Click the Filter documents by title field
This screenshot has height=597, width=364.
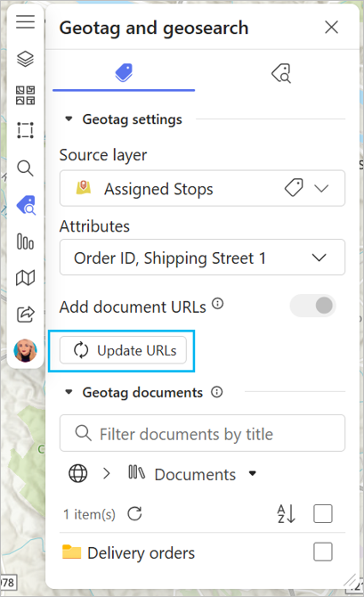pos(202,433)
